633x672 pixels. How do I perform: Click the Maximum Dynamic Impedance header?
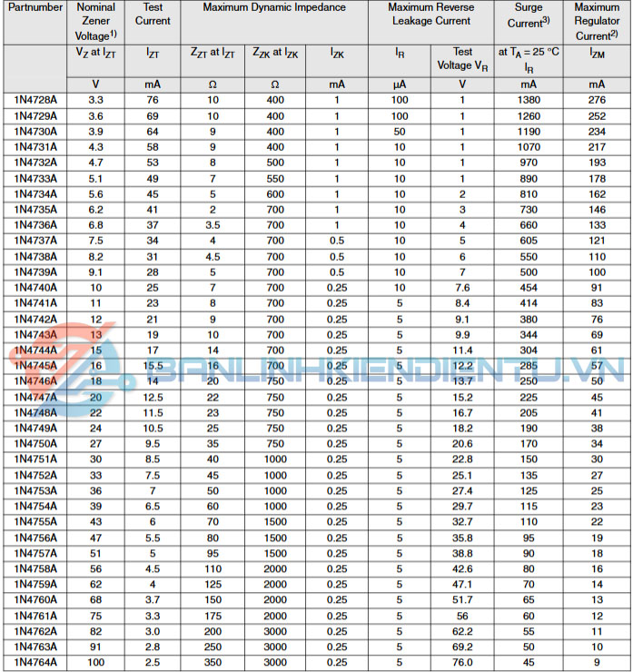pos(274,7)
